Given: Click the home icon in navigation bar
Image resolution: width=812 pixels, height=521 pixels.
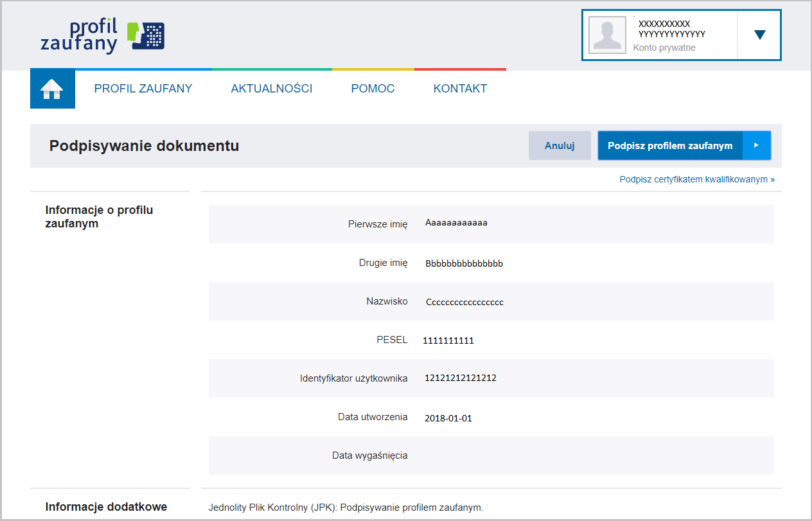Looking at the screenshot, I should (x=52, y=88).
